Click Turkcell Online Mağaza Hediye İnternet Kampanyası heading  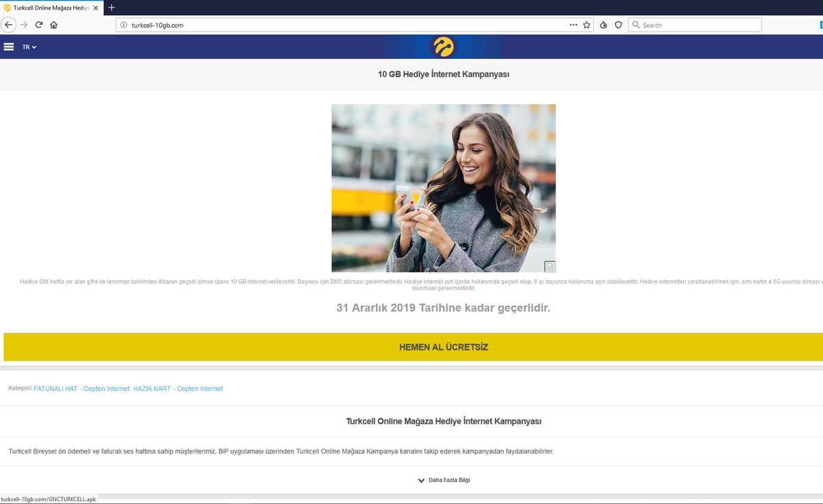click(444, 421)
